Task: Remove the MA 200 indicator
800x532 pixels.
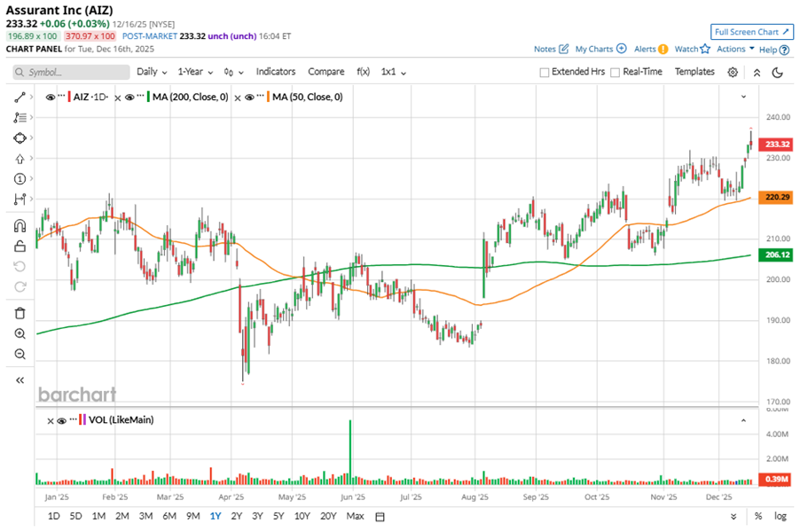Action: pyautogui.click(x=117, y=98)
